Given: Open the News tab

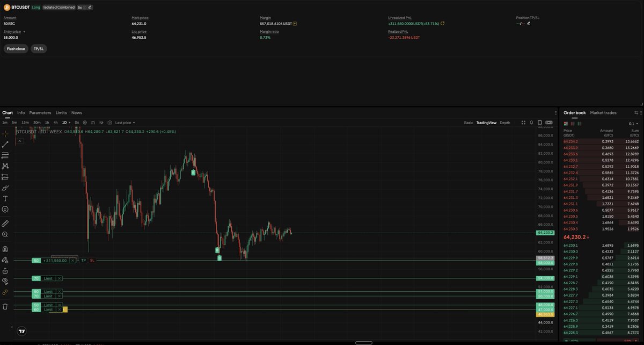Looking at the screenshot, I should click(x=77, y=113).
